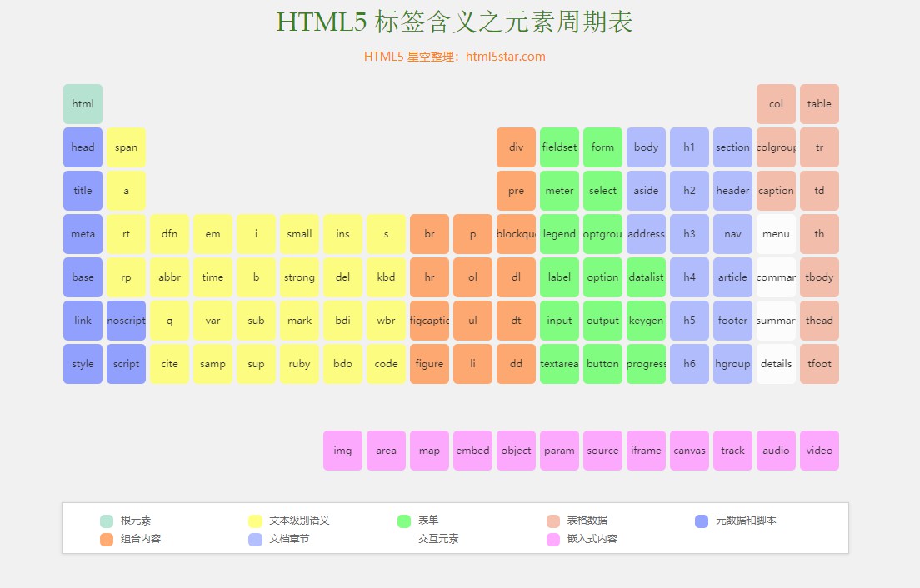Screen dimensions: 920x588
Task: Click the datalist tile
Action: click(x=646, y=277)
